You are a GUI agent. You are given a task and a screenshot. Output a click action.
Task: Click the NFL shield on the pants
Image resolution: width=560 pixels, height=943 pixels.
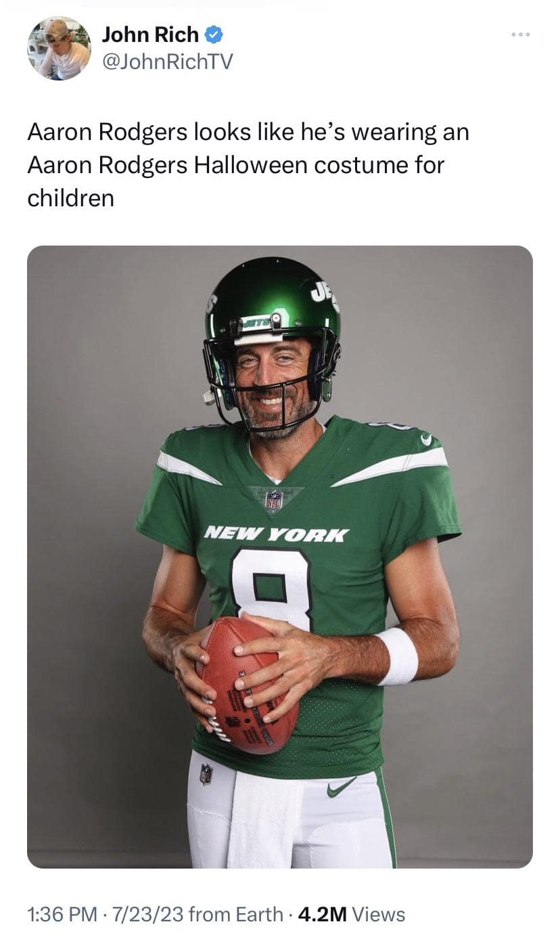point(206,774)
